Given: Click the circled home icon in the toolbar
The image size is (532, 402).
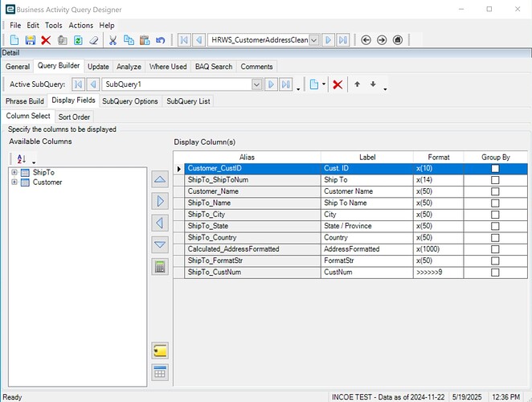Looking at the screenshot, I should pos(398,40).
